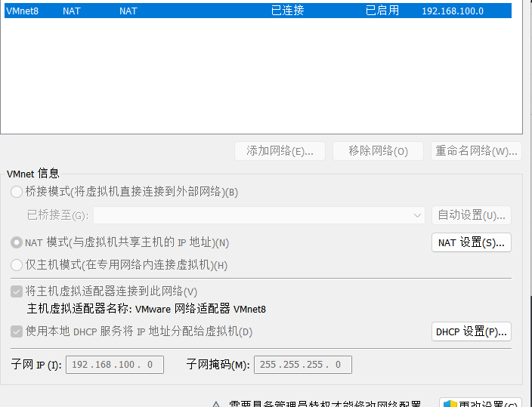Click the 添加网络(E)... button

click(x=280, y=151)
